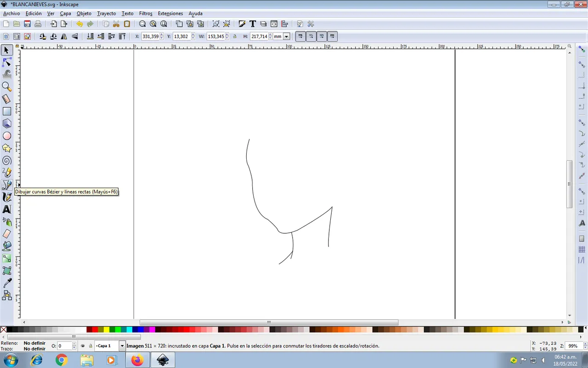Screen dimensions: 588x368
Task: Click the Undo arrow icon
Action: click(x=79, y=24)
